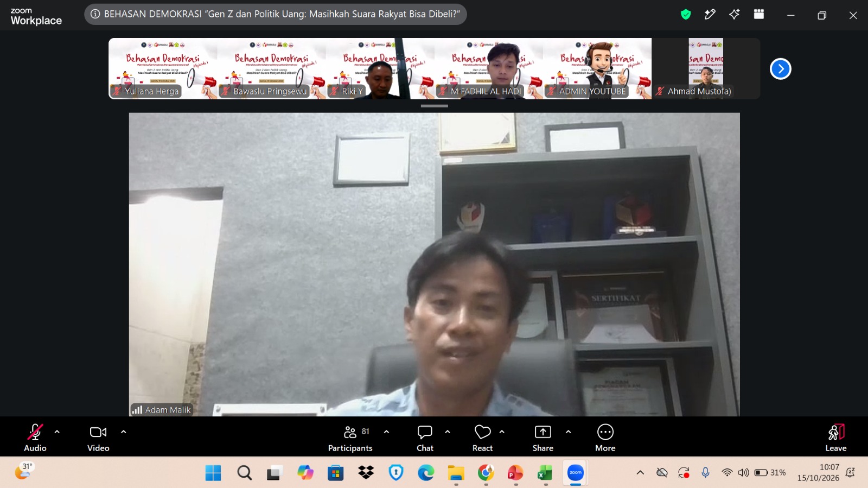Open meeting info icon beside title
Screen dimensions: 868x488
95,14
